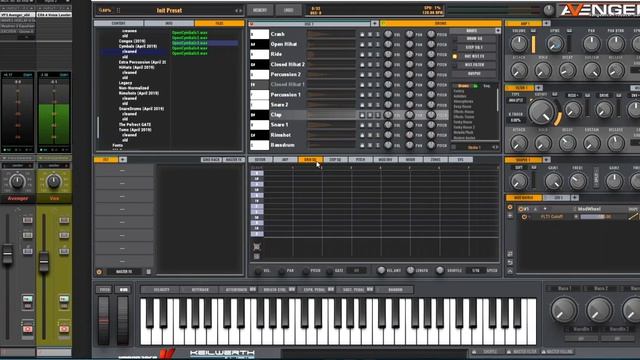
Task: Click the preset previous/next arrows
Action: coord(238,11)
